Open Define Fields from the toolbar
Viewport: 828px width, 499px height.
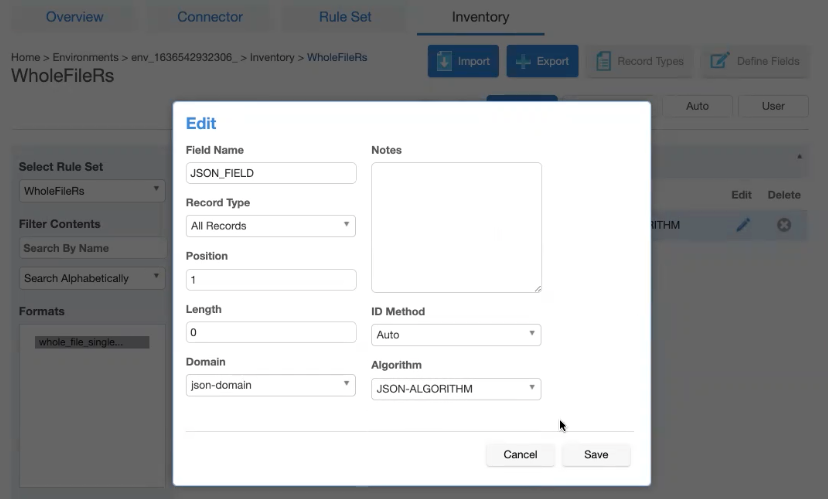click(756, 61)
